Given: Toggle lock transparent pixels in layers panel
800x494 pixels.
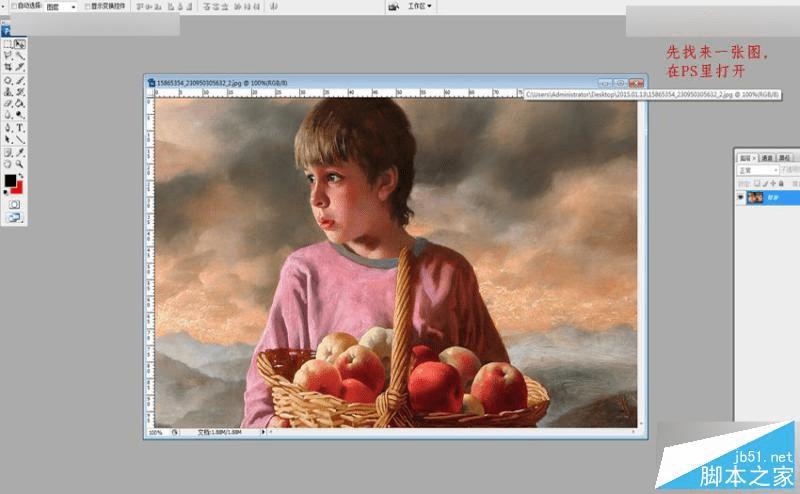Looking at the screenshot, I should tap(757, 183).
